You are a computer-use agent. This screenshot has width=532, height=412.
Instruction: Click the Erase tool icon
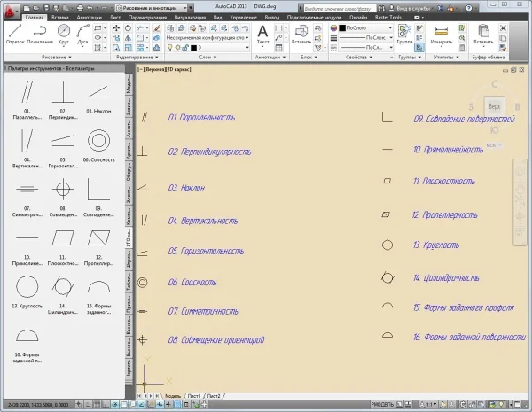(x=156, y=28)
